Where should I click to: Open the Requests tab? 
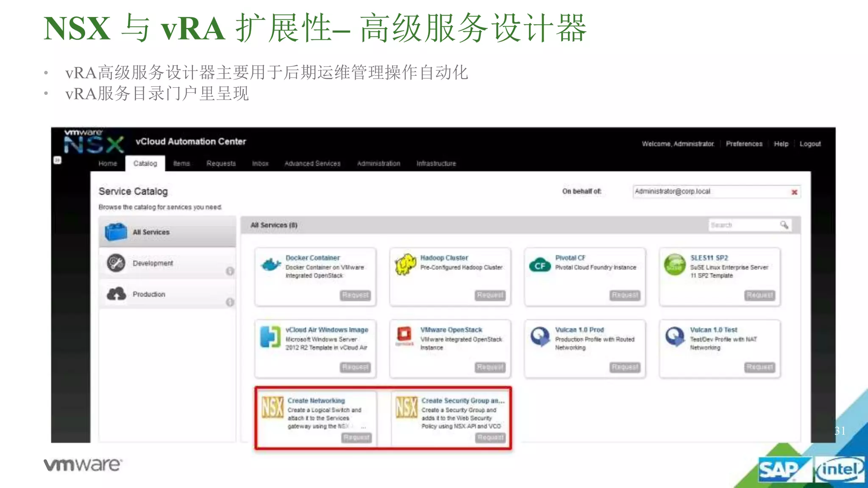221,164
